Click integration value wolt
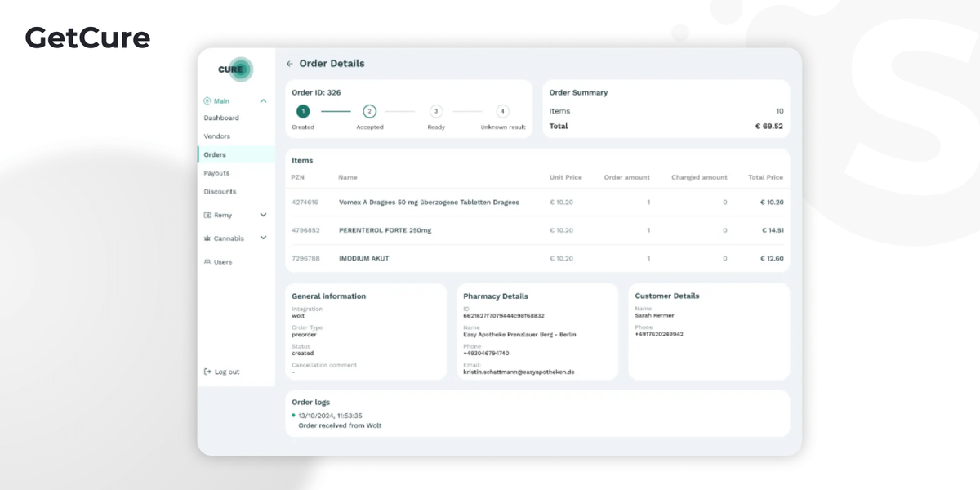 tap(298, 315)
